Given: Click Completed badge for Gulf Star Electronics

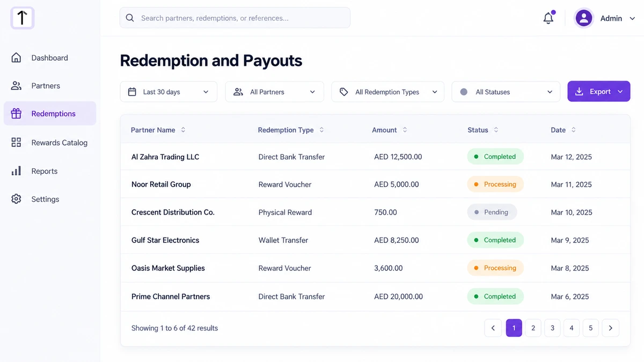Looking at the screenshot, I should click(x=495, y=240).
